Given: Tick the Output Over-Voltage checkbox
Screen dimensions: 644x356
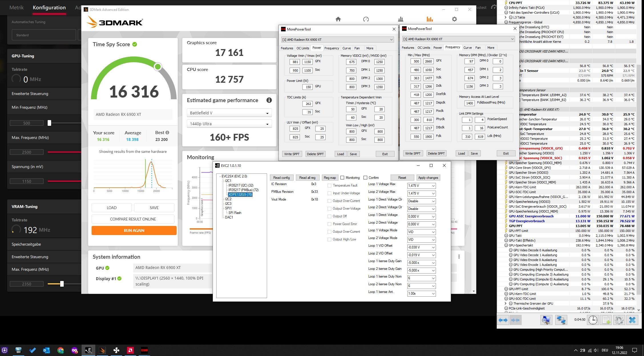Looking at the screenshot, I should pyautogui.click(x=329, y=209).
